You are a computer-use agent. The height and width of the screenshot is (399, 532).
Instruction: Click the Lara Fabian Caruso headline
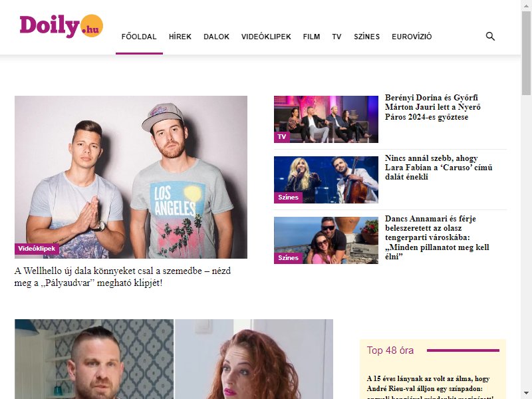(438, 168)
